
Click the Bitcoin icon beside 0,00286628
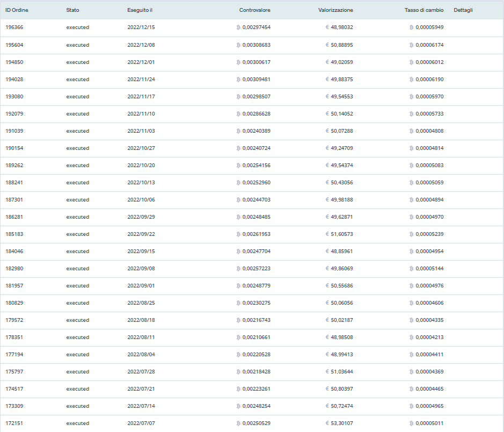(x=238, y=114)
